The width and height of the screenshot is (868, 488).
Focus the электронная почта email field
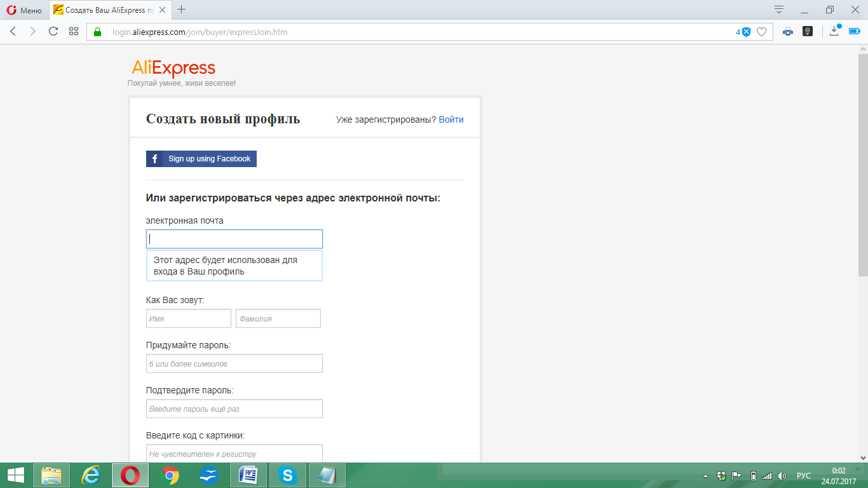[234, 239]
